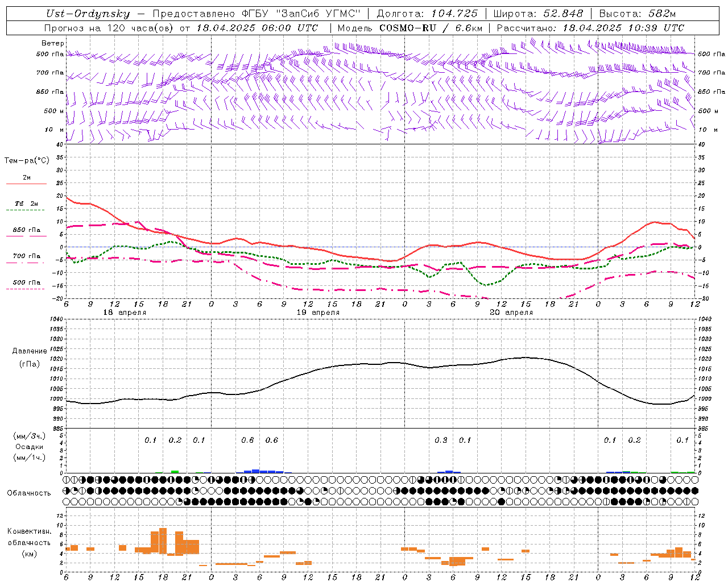Click the model label COSMO-RU / 6.6км
This screenshot has height=582, width=728.
click(431, 28)
